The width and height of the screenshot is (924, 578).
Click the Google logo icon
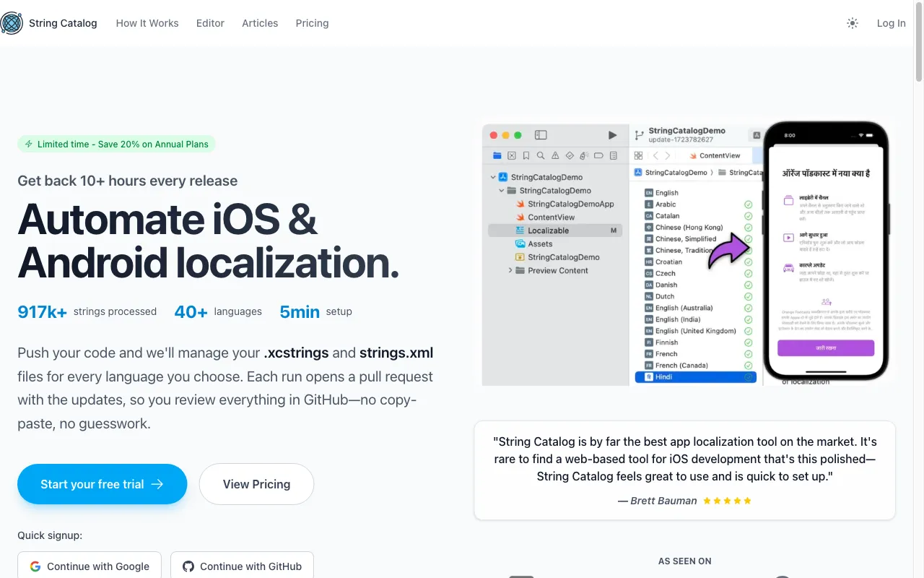(35, 566)
